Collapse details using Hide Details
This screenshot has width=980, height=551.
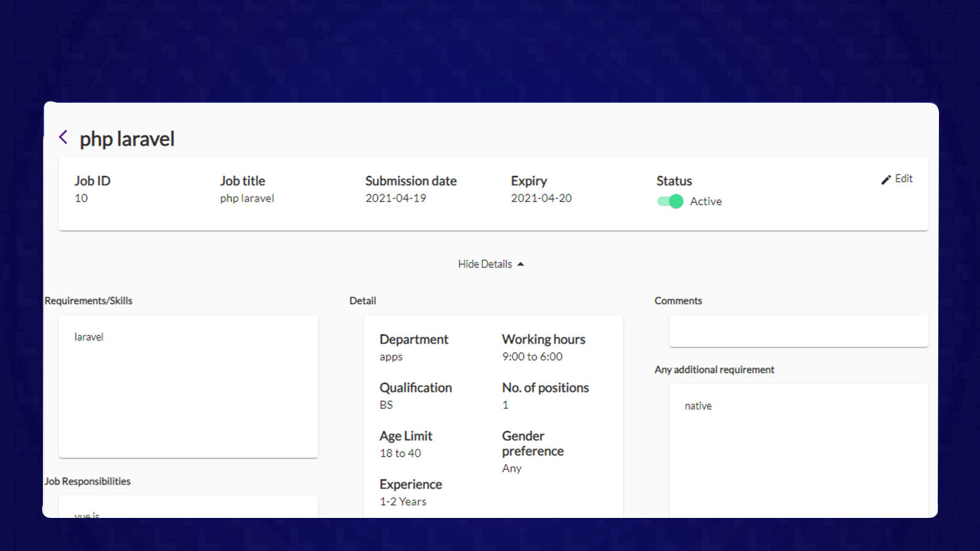(485, 264)
